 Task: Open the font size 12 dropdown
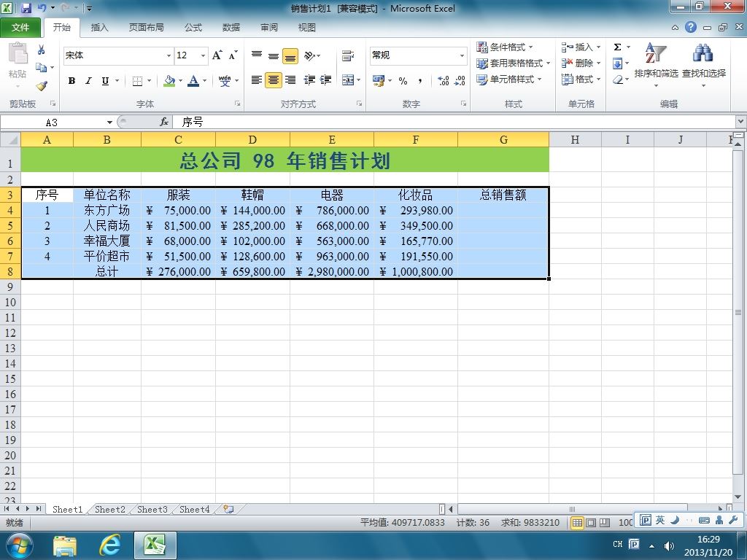point(203,55)
